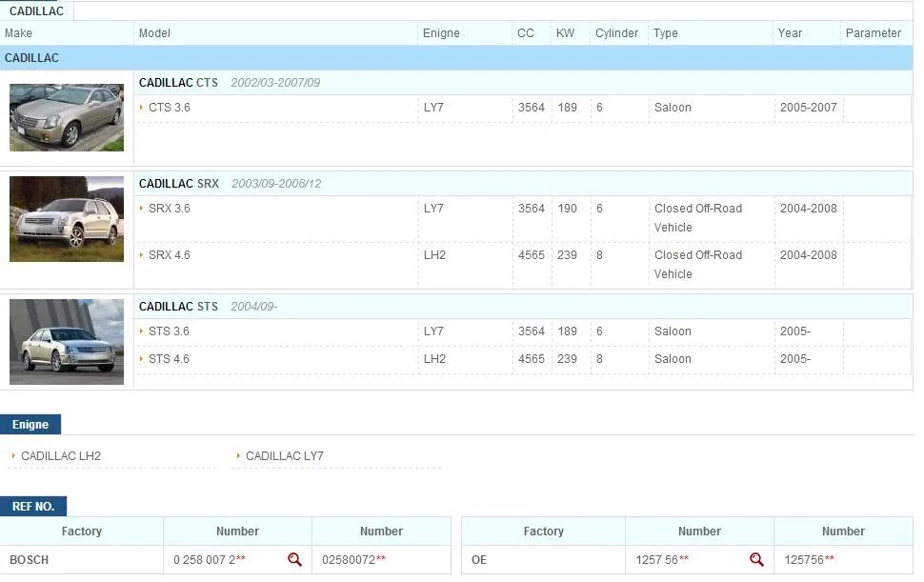Image resolution: width=924 pixels, height=582 pixels.
Task: Click the Enigne section label
Action: (30, 424)
